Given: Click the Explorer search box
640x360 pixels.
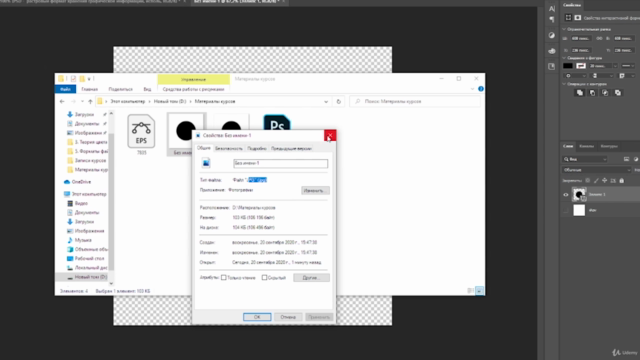Looking at the screenshot, I should tap(414, 102).
